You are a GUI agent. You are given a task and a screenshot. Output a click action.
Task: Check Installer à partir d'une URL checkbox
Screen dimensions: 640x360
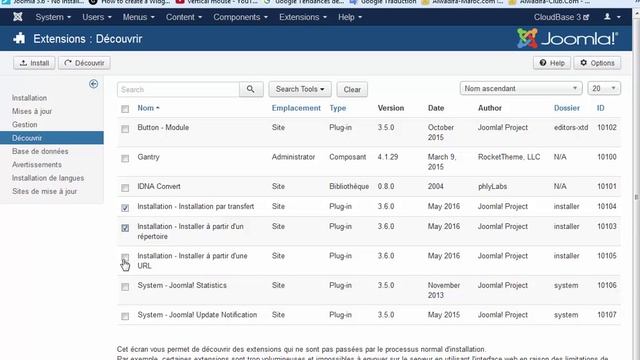pyautogui.click(x=125, y=257)
